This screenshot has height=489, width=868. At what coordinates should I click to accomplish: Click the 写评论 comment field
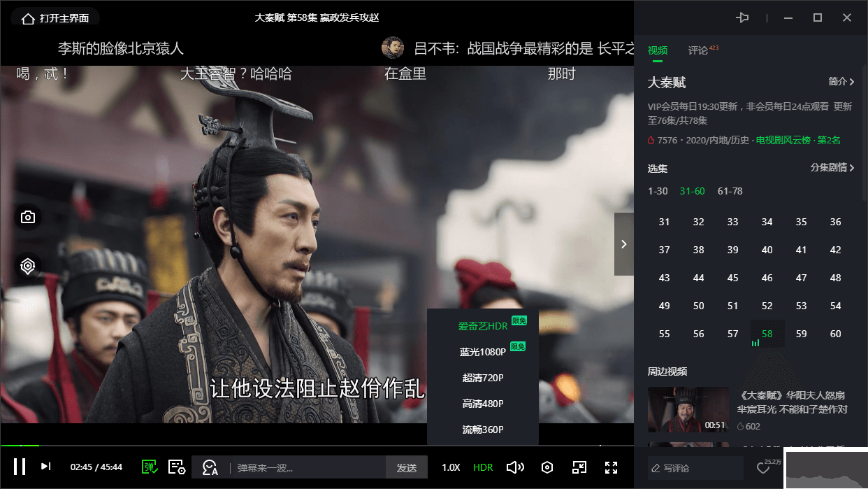tap(695, 468)
